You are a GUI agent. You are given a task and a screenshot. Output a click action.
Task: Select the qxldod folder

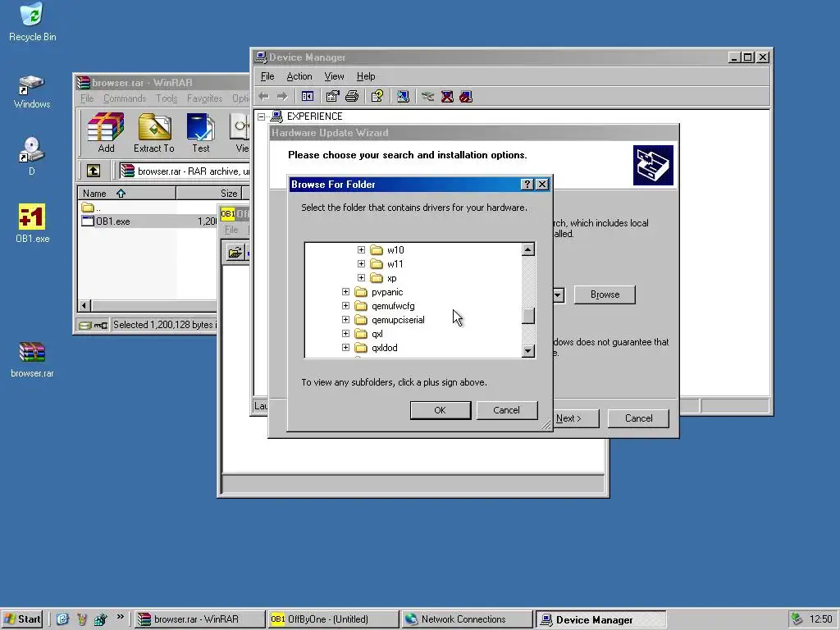(x=385, y=348)
